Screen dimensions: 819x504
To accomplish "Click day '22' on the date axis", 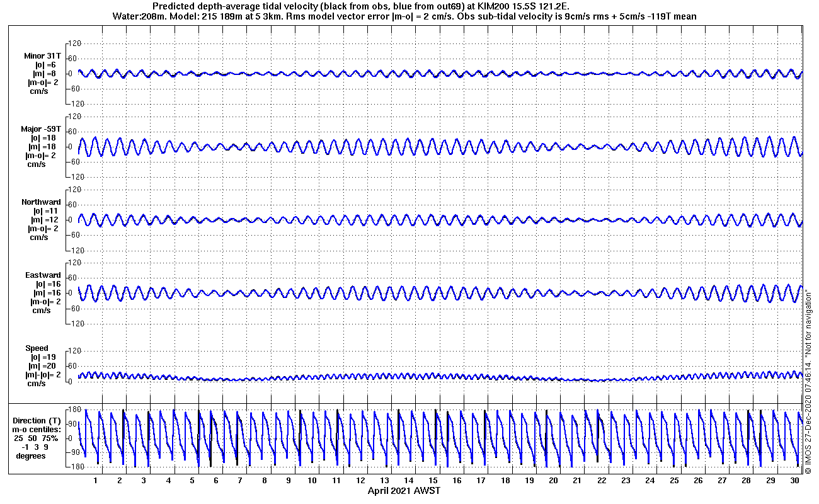I will pos(602,481).
